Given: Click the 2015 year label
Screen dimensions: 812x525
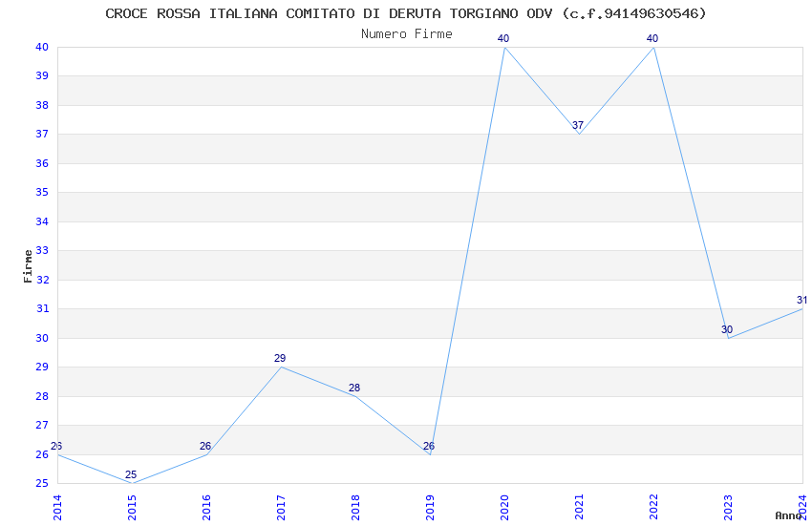Looking at the screenshot, I should coord(132,508).
